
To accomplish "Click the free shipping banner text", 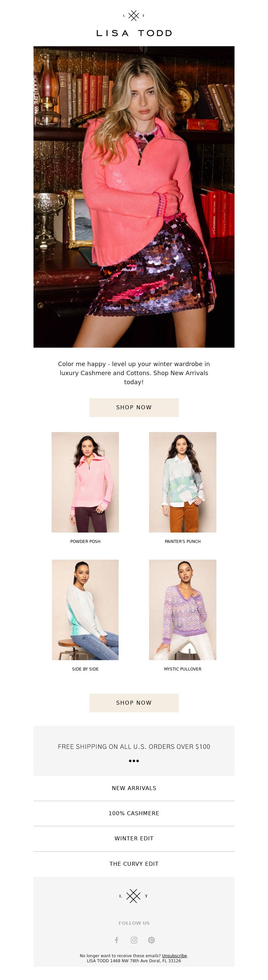I will (134, 747).
